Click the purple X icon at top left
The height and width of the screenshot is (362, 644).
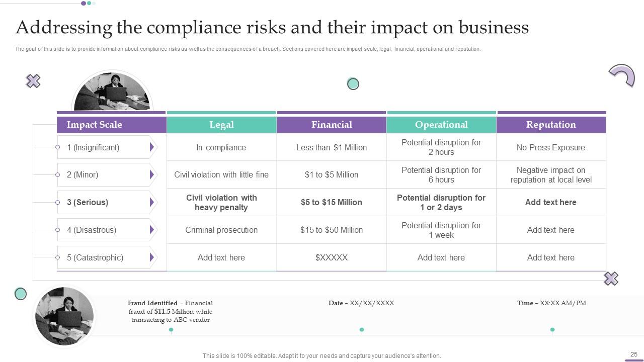point(33,81)
